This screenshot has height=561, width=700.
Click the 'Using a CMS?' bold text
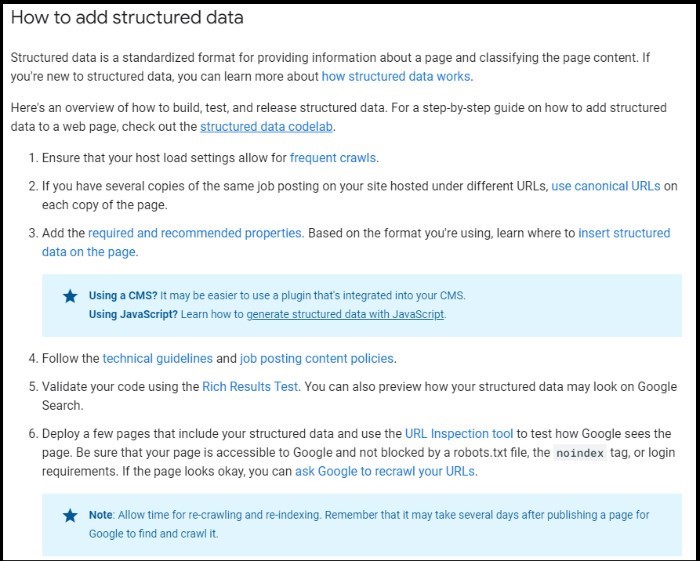coord(123,296)
